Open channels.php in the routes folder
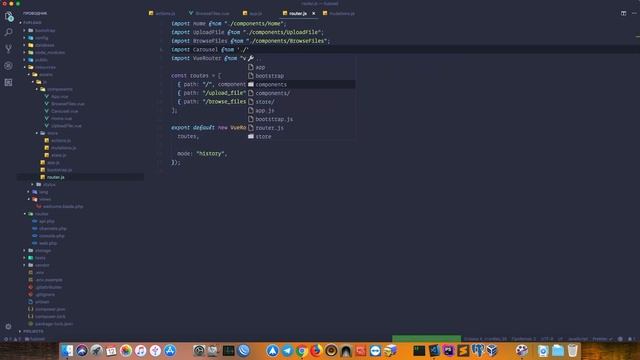The image size is (640, 360). coord(53,229)
